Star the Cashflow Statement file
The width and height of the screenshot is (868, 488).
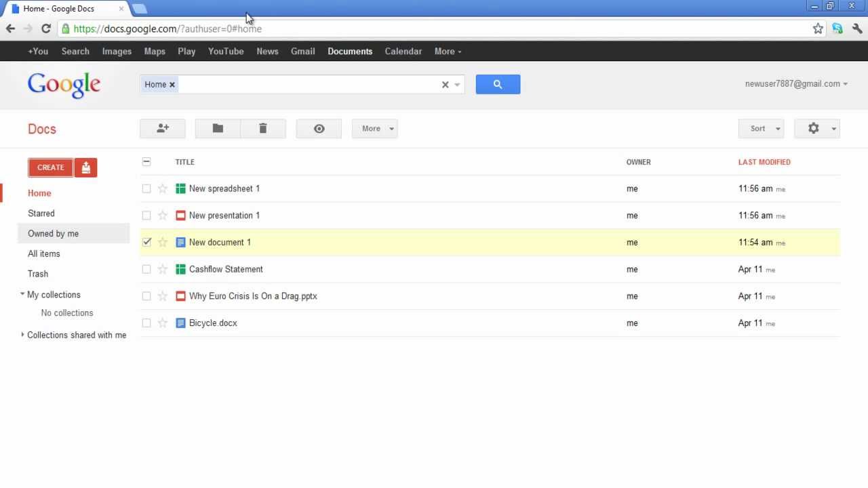click(x=163, y=269)
